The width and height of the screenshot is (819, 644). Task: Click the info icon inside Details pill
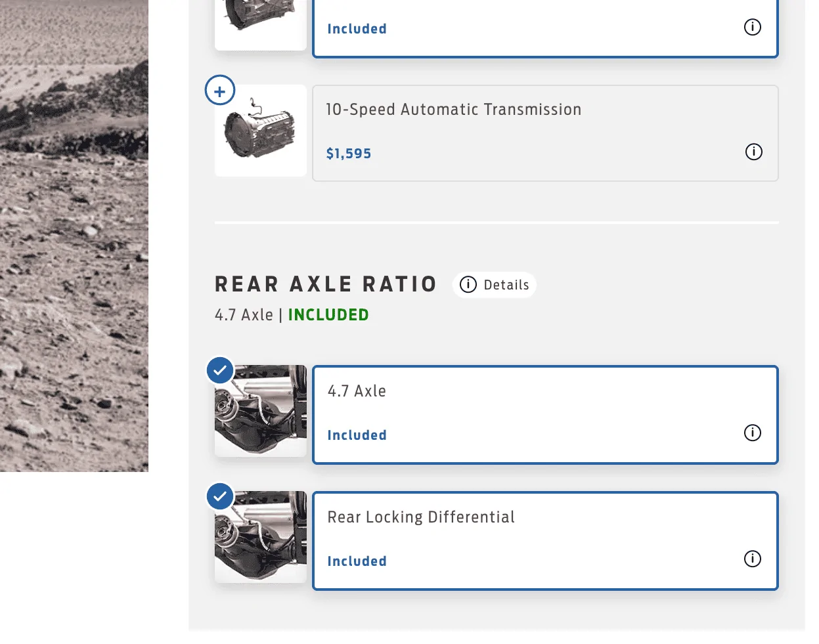coord(468,285)
